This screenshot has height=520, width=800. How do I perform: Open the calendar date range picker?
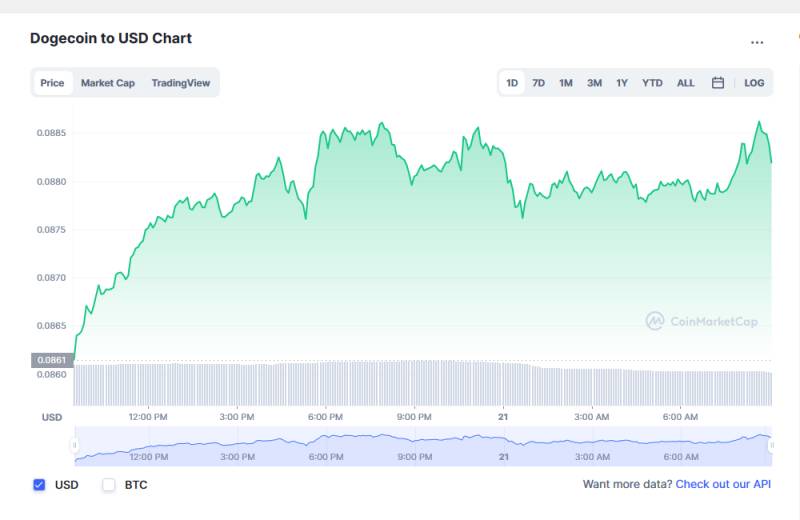click(x=718, y=83)
